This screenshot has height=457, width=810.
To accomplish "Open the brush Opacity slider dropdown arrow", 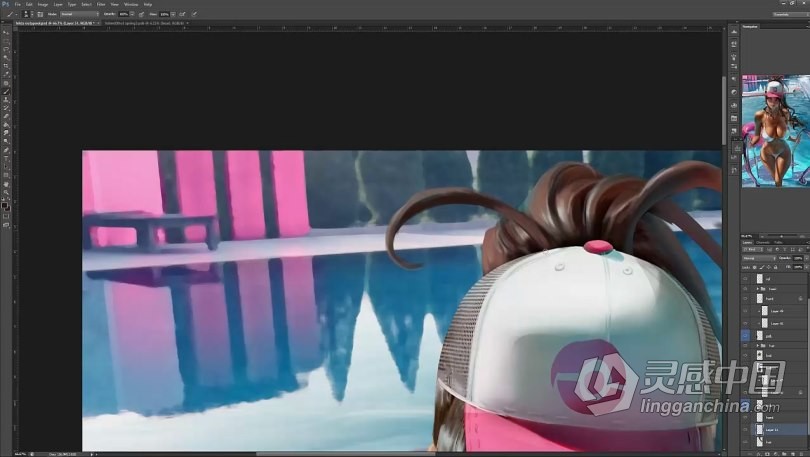I will coord(132,14).
